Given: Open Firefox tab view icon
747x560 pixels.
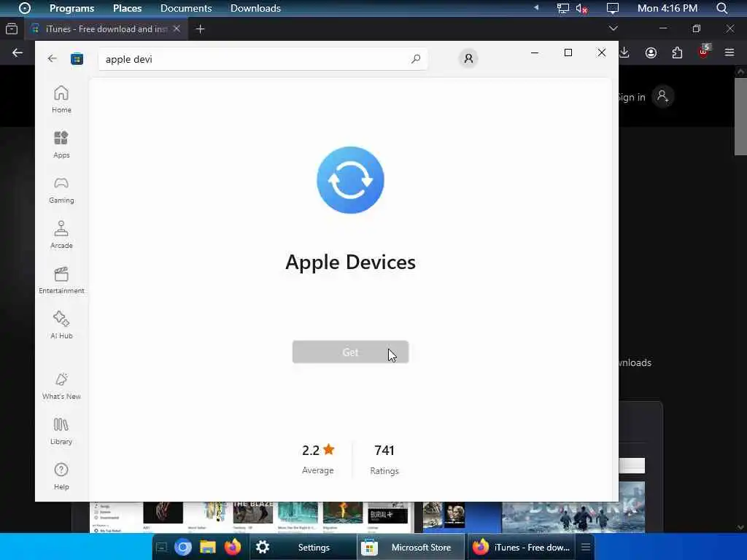Looking at the screenshot, I should coord(12,28).
